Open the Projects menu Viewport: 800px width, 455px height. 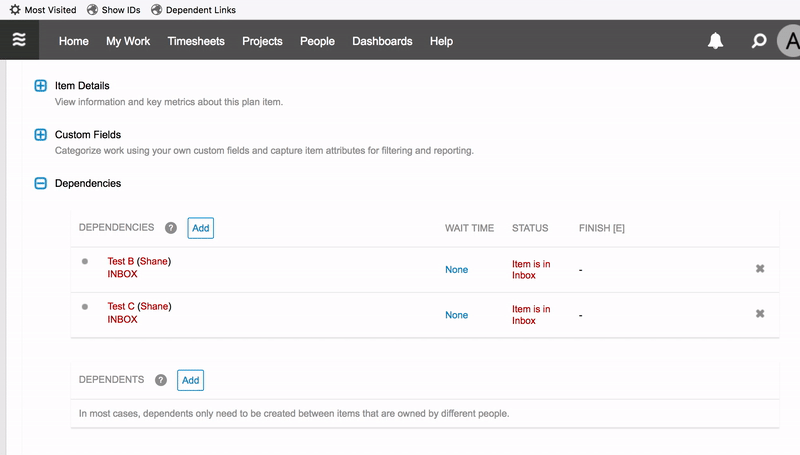(x=262, y=41)
